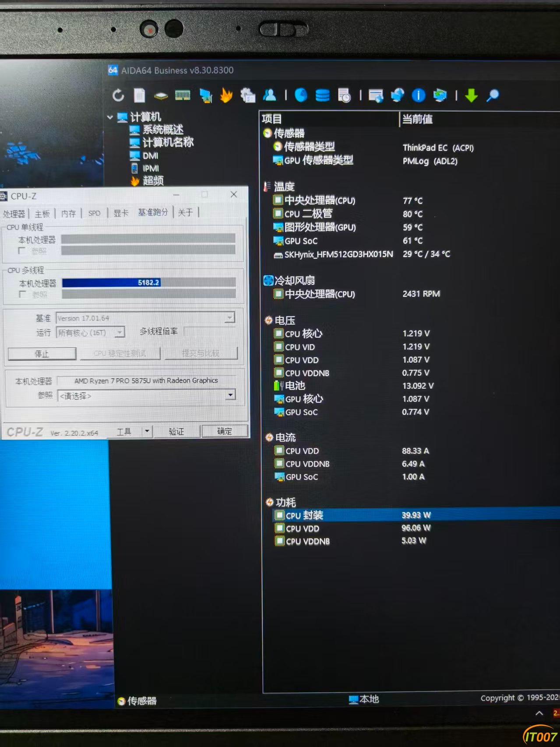Click the 停止 button in CPU-Z
Screen dimensions: 560x747
pyautogui.click(x=42, y=354)
